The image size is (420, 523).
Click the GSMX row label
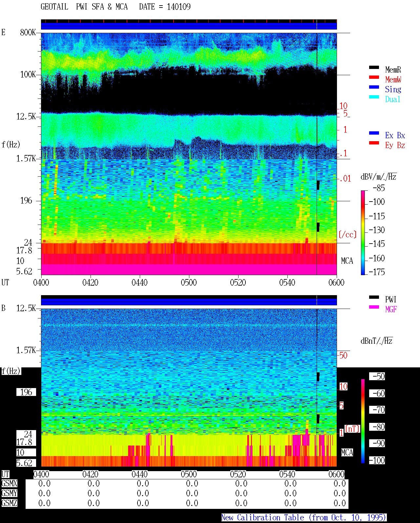pos(9,484)
